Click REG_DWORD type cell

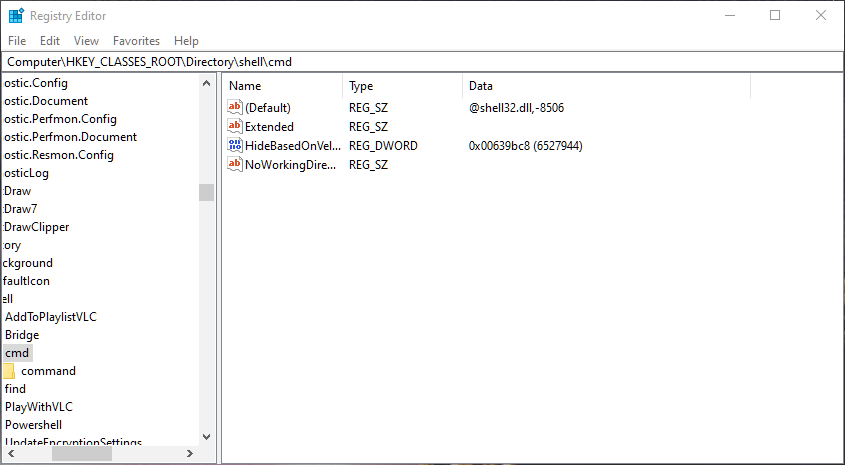coord(383,145)
